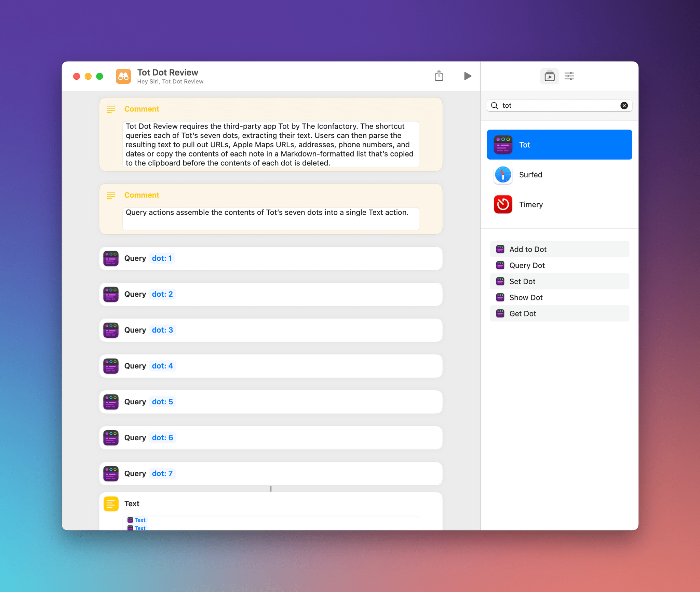Click the Add to Dot icon

click(500, 249)
